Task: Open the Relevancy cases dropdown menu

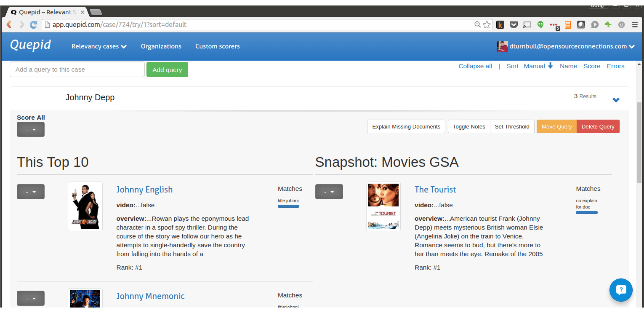Action: click(x=99, y=46)
